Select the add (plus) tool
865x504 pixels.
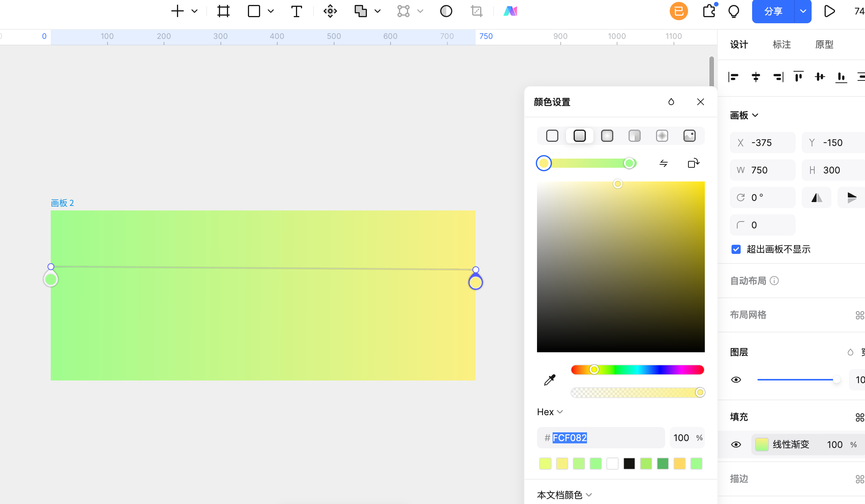tap(177, 11)
